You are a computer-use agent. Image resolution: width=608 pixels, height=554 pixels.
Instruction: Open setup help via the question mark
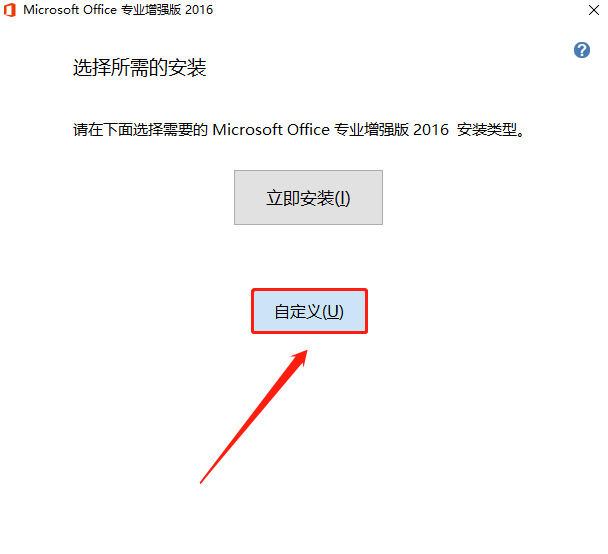pos(582,50)
